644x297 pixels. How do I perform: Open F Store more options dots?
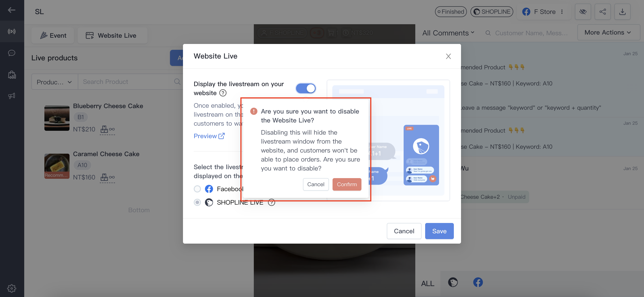[x=562, y=12]
